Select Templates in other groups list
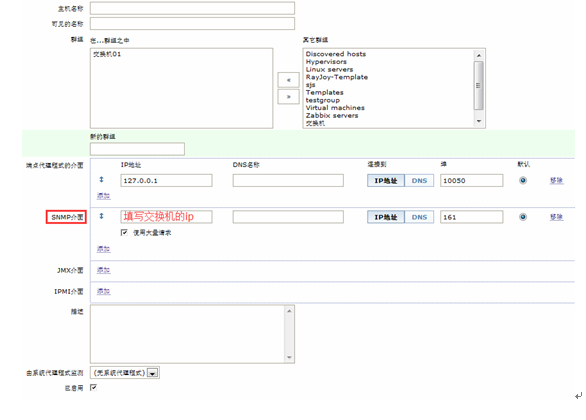The width and height of the screenshot is (586, 420). pos(324,92)
